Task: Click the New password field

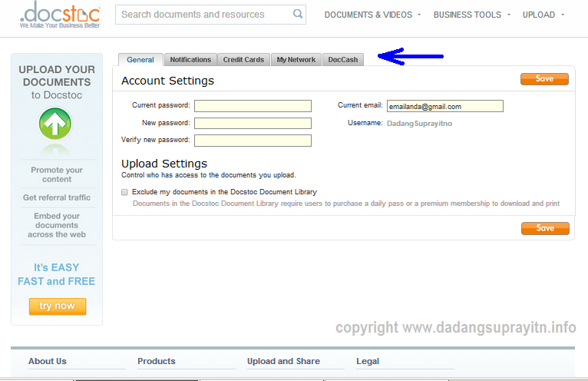Action: pyautogui.click(x=253, y=123)
